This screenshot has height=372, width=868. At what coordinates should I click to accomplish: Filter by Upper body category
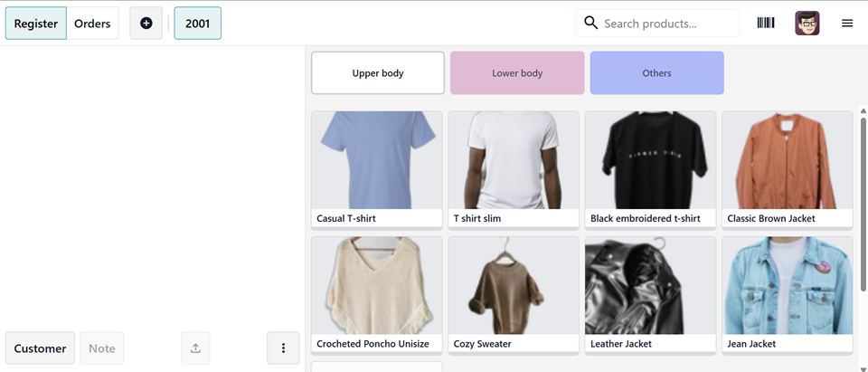378,73
